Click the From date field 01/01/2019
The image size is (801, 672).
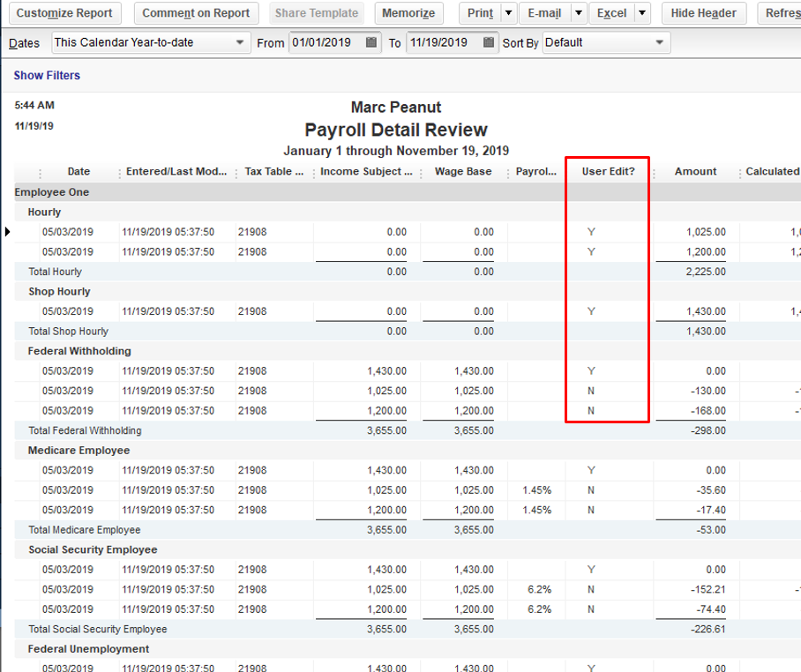coord(328,42)
